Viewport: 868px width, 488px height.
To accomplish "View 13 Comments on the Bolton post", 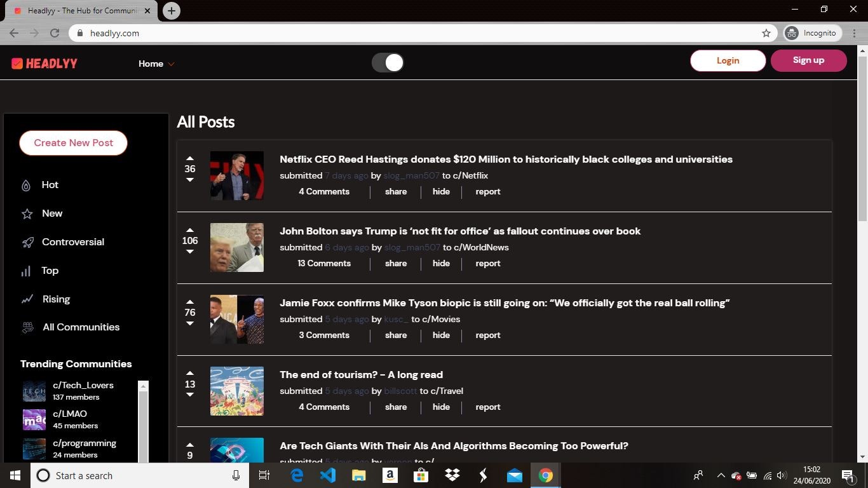I will click(324, 263).
